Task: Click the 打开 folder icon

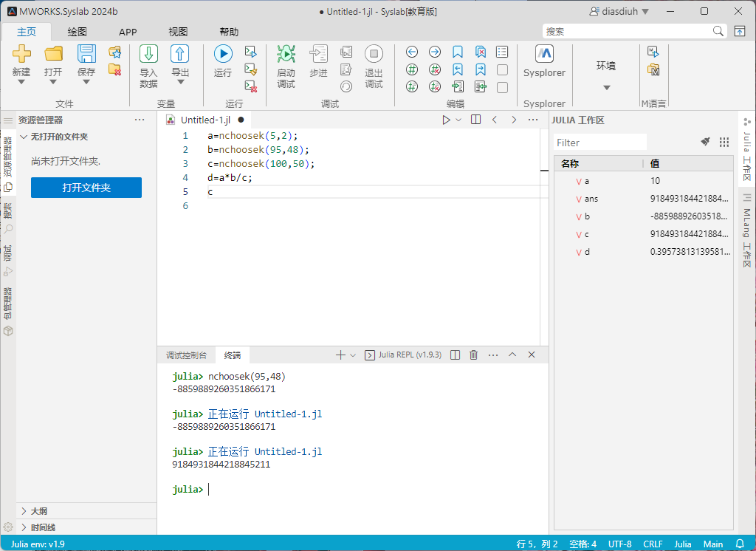Action: 53,54
